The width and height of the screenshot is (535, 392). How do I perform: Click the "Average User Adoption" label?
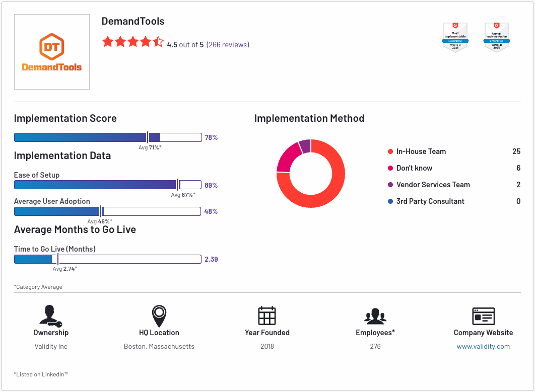coord(52,201)
